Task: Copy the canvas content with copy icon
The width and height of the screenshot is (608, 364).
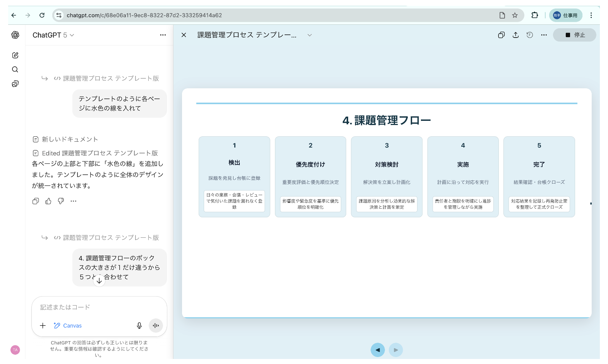Action: pos(501,35)
